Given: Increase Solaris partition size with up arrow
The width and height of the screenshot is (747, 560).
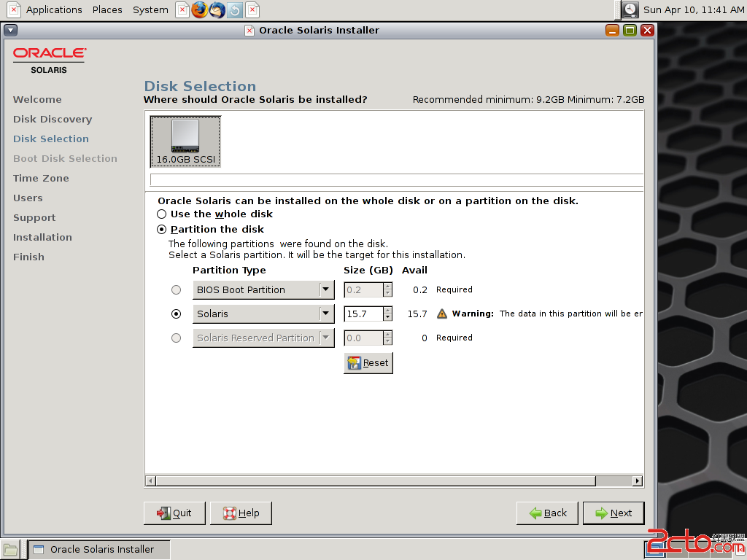Looking at the screenshot, I should [388, 310].
